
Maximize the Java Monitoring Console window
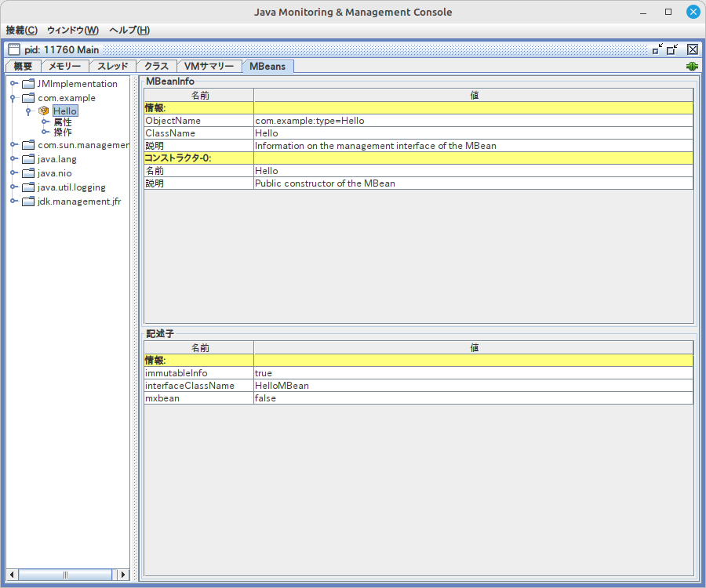point(668,12)
